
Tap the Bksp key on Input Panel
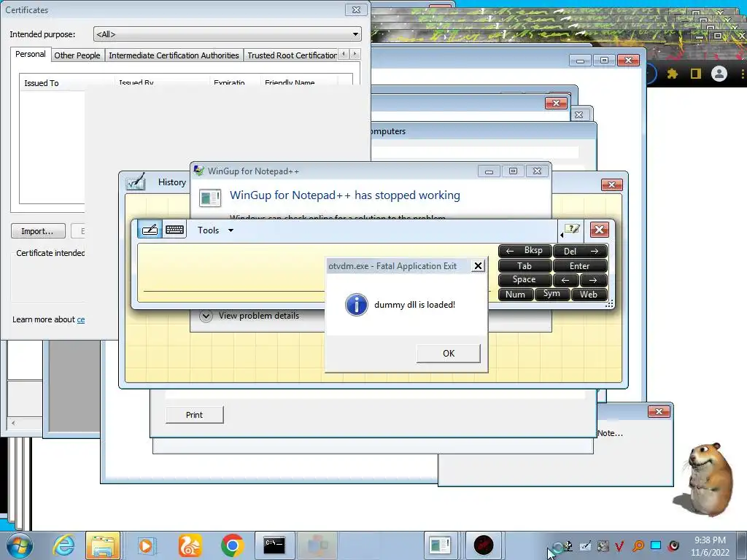click(525, 251)
